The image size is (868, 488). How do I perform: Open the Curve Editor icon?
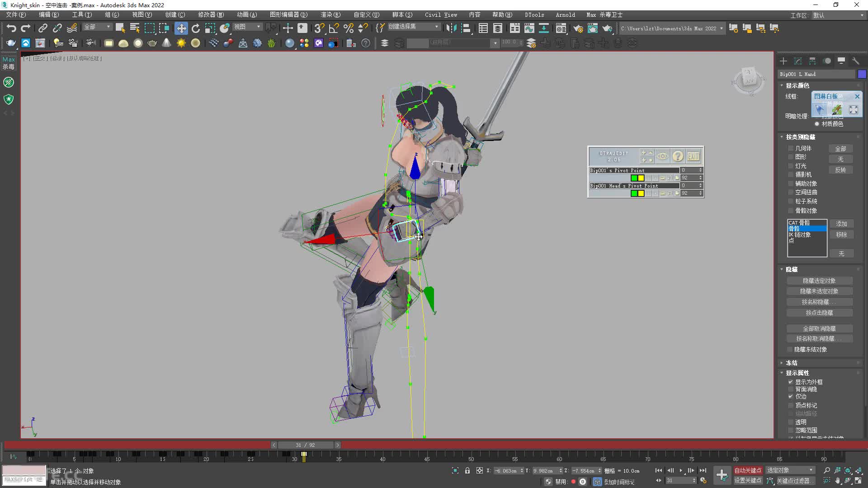529,28
